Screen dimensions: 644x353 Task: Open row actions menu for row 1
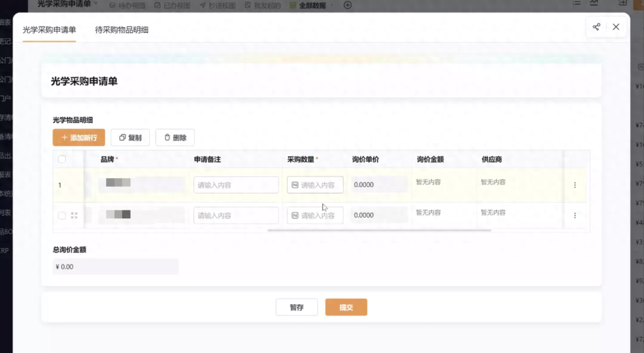tap(574, 185)
